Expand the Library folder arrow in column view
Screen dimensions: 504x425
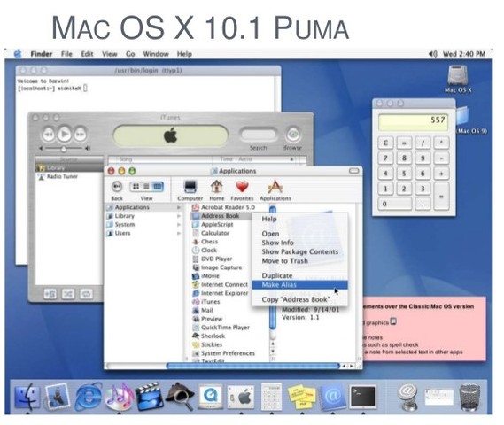[x=179, y=216]
